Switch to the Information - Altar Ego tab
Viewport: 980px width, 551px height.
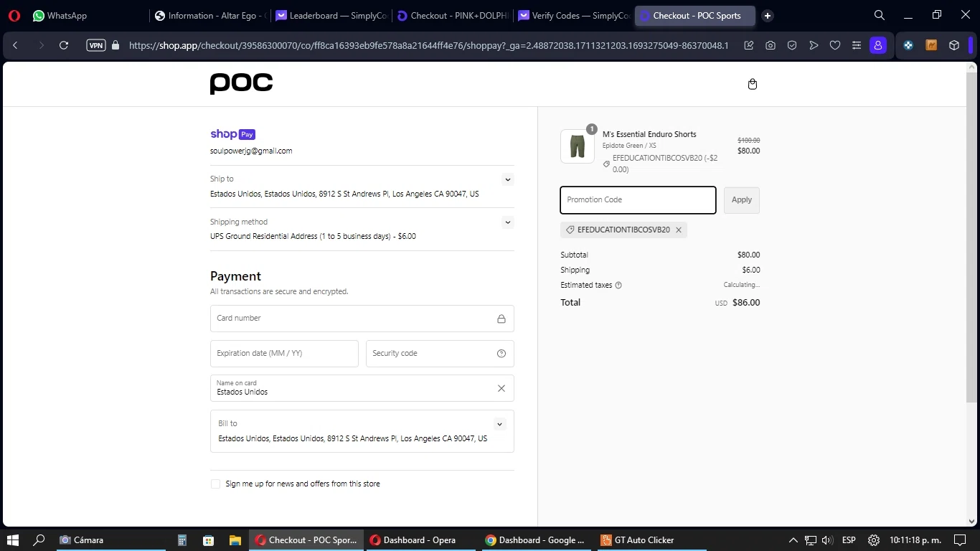pyautogui.click(x=209, y=16)
